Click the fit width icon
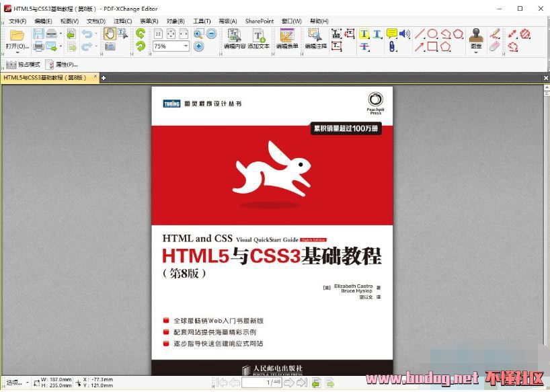Screen dimensions: 550x392 [x=184, y=34]
